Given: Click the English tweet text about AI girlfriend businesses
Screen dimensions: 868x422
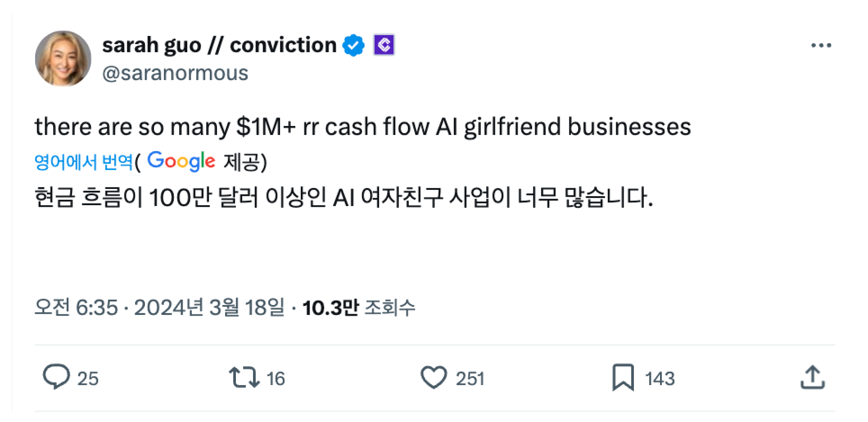Looking at the screenshot, I should [363, 127].
